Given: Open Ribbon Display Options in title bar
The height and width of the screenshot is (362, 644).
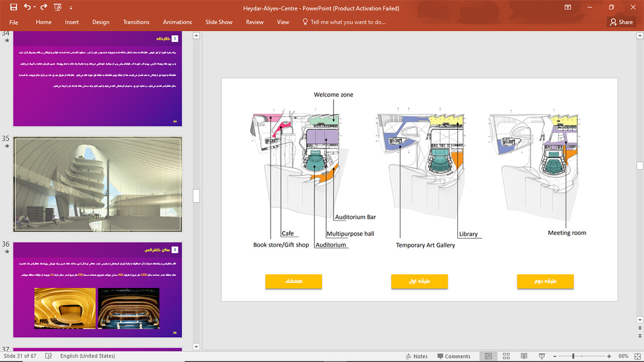Looking at the screenshot, I should tap(567, 8).
